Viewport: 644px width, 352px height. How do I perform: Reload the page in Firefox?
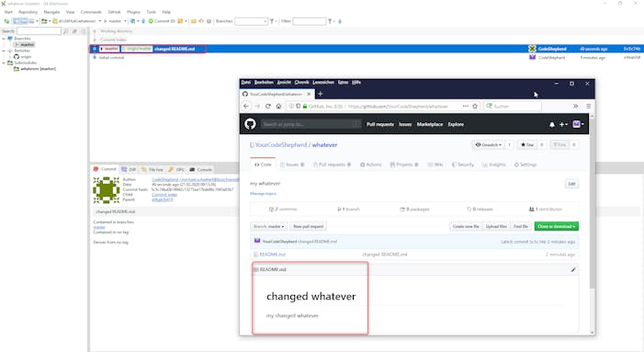pos(267,106)
